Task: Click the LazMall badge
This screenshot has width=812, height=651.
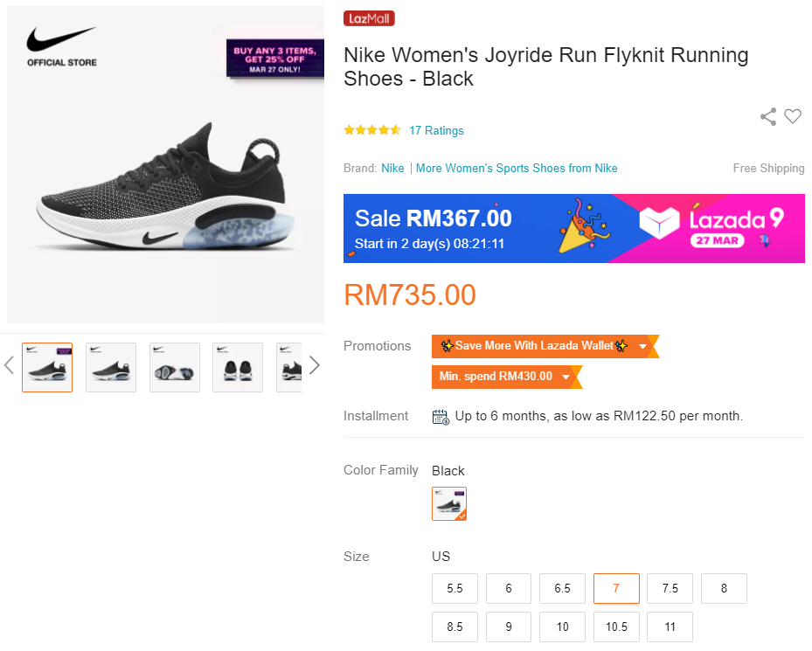Action: (x=369, y=18)
